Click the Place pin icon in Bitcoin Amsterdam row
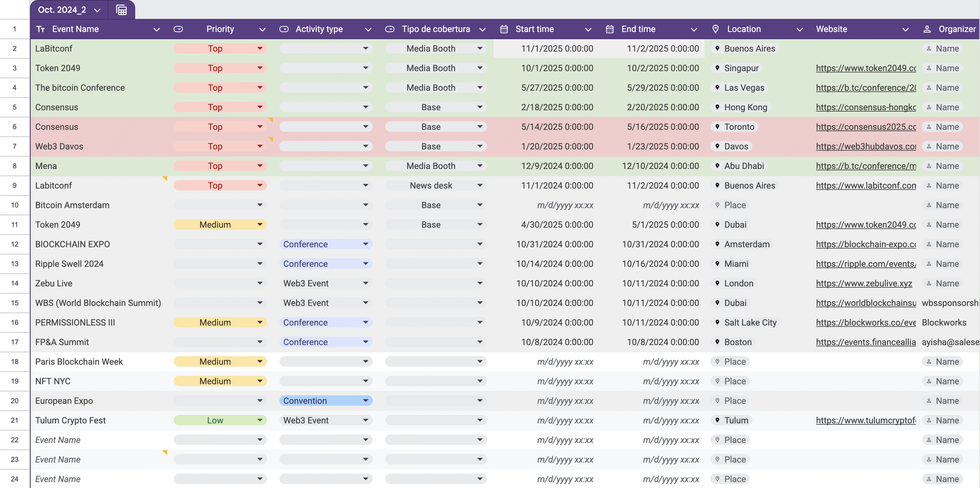The width and height of the screenshot is (980, 488). pyautogui.click(x=717, y=205)
